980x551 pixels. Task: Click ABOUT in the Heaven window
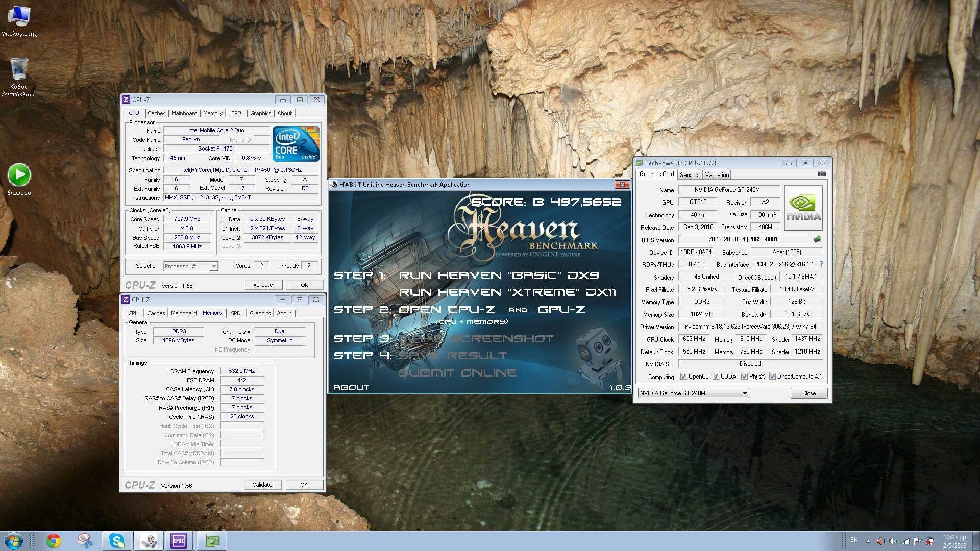click(x=351, y=388)
